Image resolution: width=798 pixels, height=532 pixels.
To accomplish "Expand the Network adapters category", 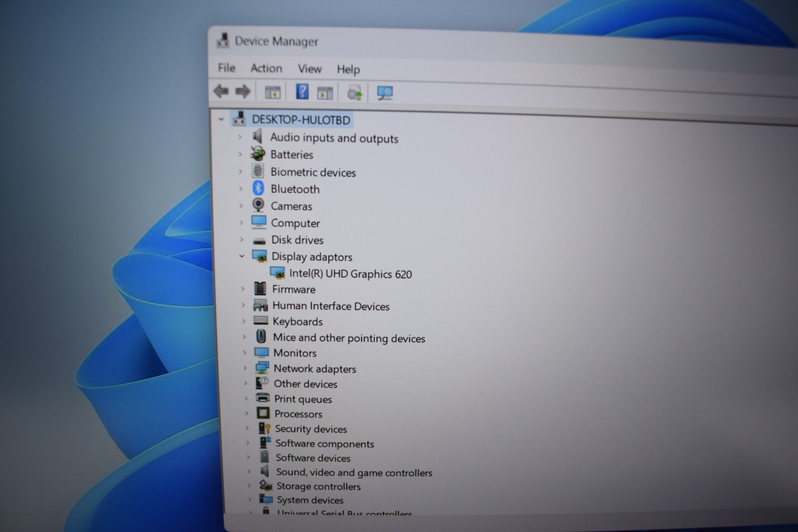I will click(x=245, y=367).
